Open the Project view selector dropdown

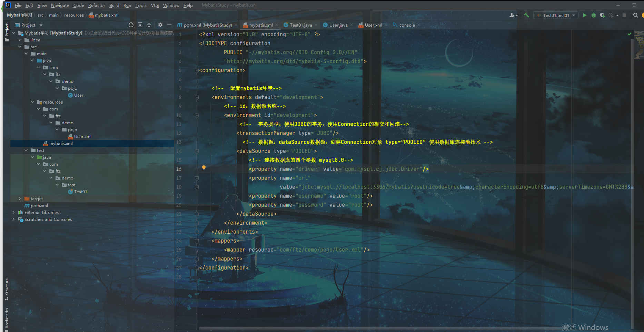29,25
